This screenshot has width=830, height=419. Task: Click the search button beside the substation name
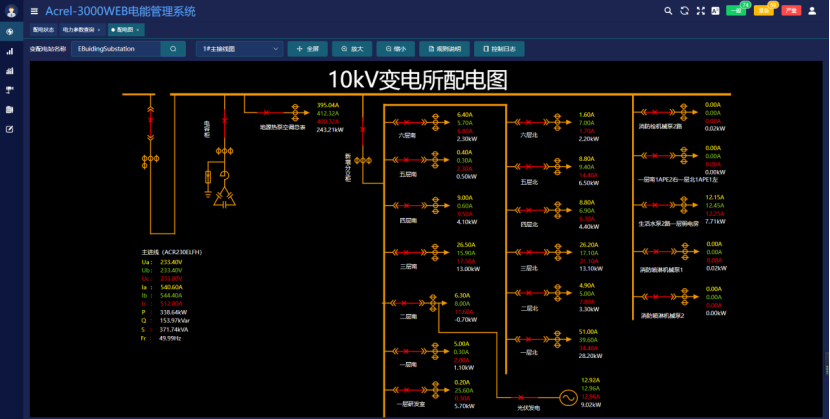point(173,48)
